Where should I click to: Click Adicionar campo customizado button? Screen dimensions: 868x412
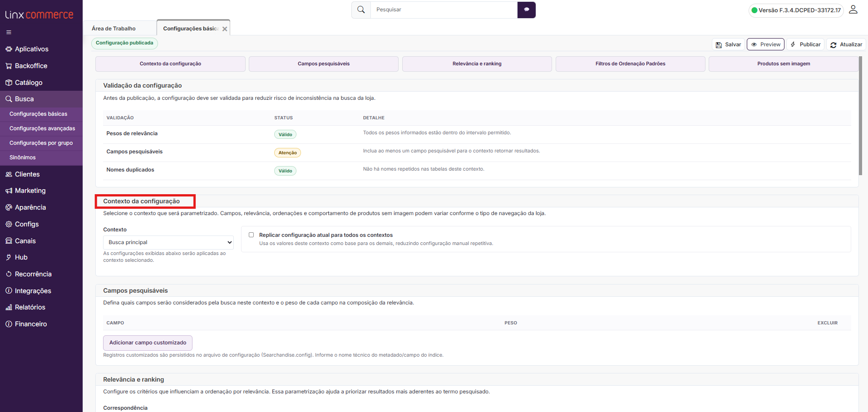148,343
